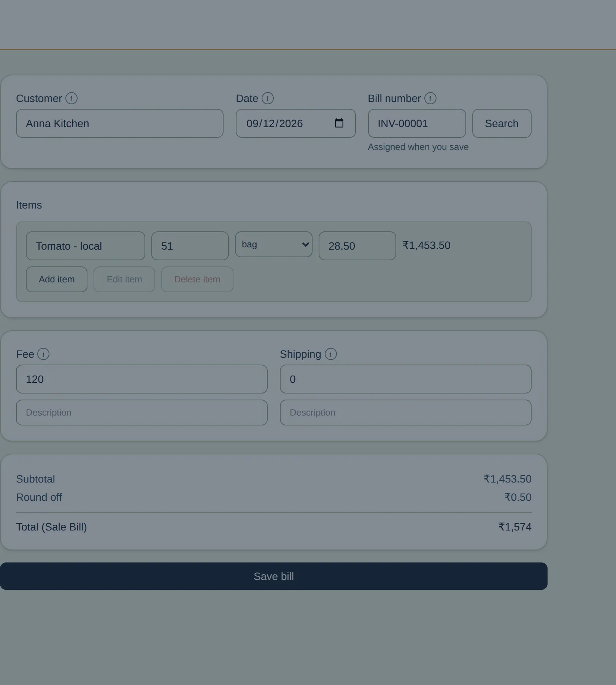Screen dimensions: 616x685
Task: Click the Shipping amount field showing 0
Action: (x=406, y=379)
